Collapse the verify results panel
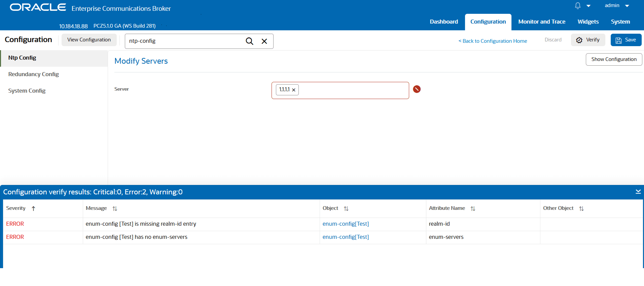This screenshot has width=644, height=286. 638,192
